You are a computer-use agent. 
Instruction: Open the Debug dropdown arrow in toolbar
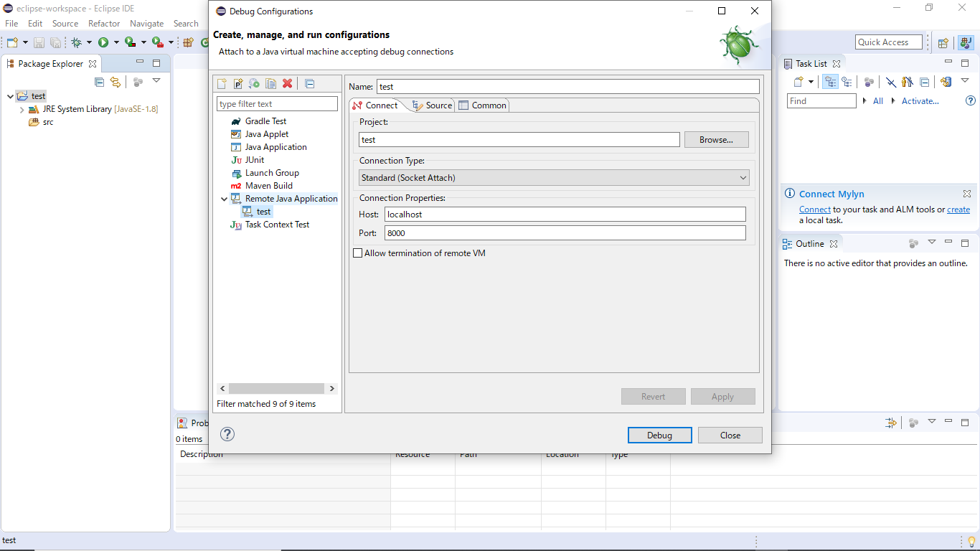point(89,43)
